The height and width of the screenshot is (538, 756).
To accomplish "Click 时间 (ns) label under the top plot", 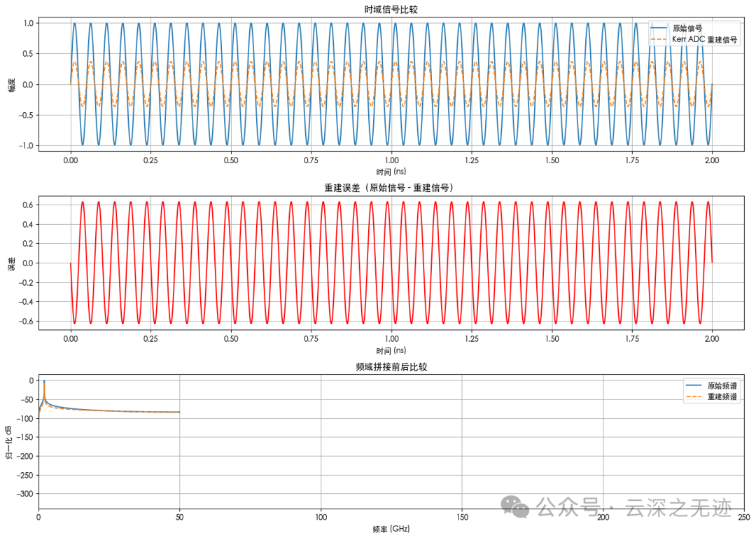I will [391, 172].
